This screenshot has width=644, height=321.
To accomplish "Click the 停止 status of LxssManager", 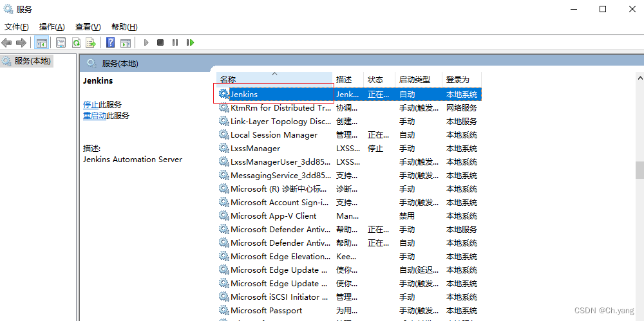I will tap(375, 148).
